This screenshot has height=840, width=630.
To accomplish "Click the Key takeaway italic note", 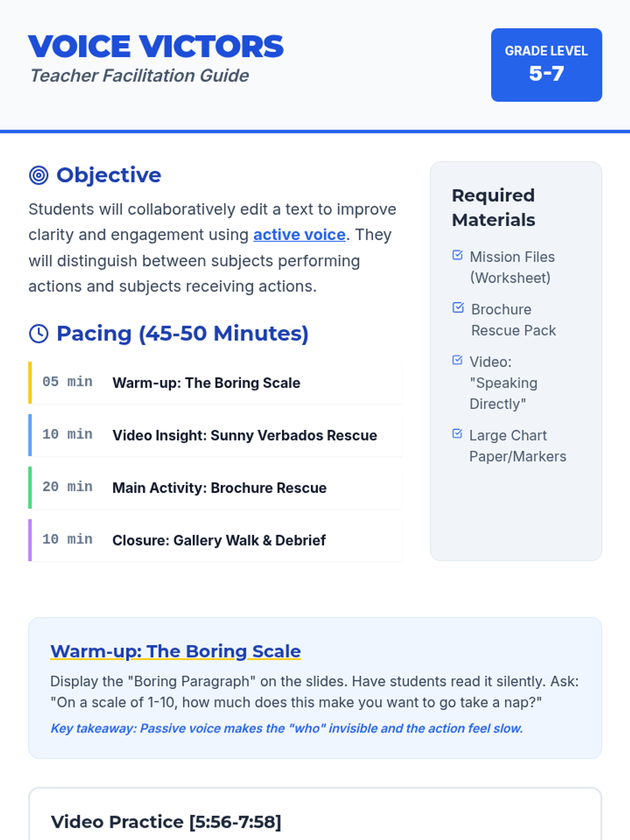I will [x=287, y=729].
